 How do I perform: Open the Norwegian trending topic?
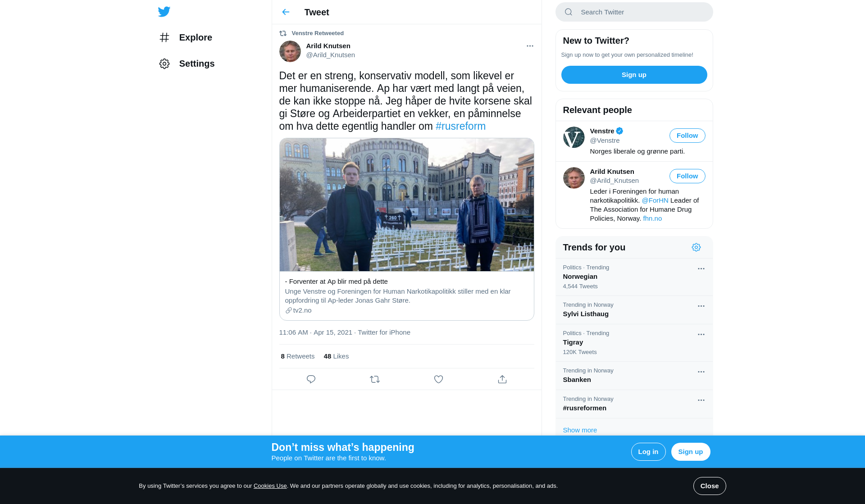coord(634,277)
